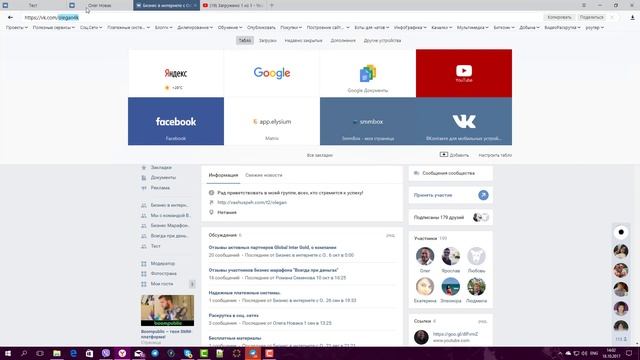Select the Информация tab
The image size is (640, 360).
(223, 175)
